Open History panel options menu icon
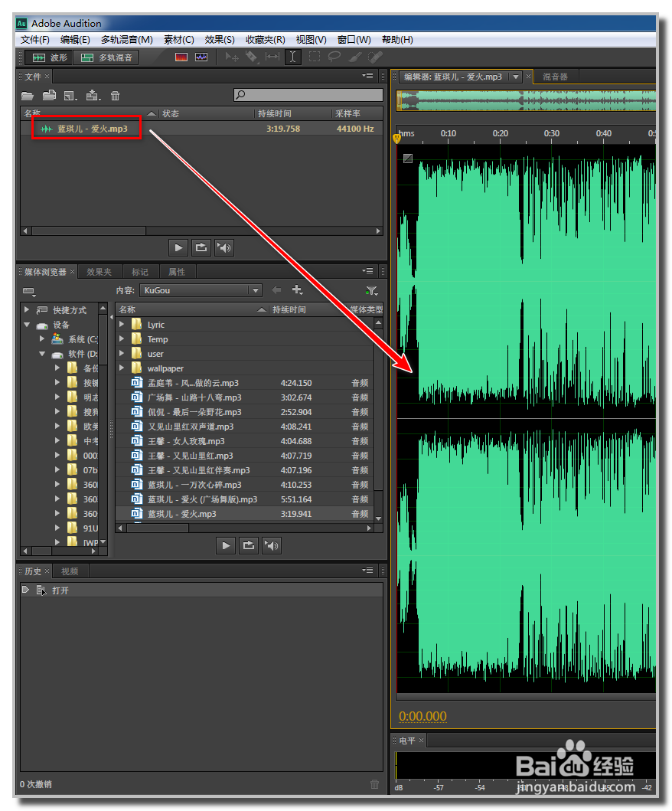 [367, 571]
